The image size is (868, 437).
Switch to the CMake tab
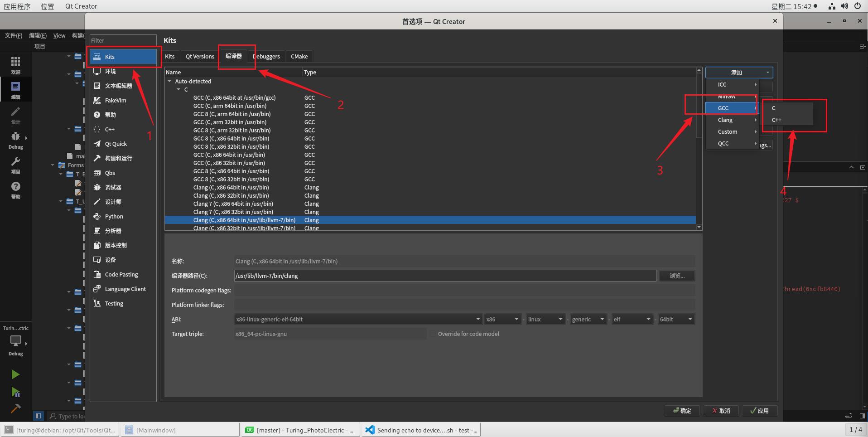pos(299,56)
